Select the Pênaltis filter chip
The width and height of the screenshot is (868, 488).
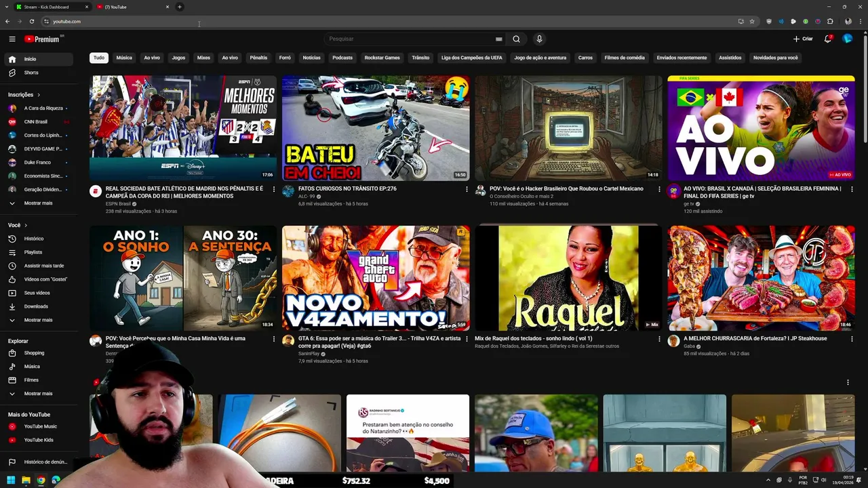(258, 58)
